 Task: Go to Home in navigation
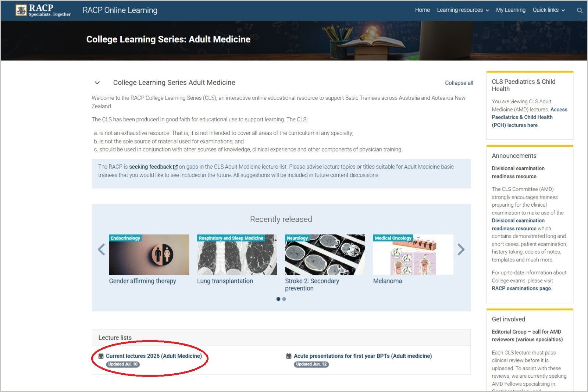tap(422, 10)
